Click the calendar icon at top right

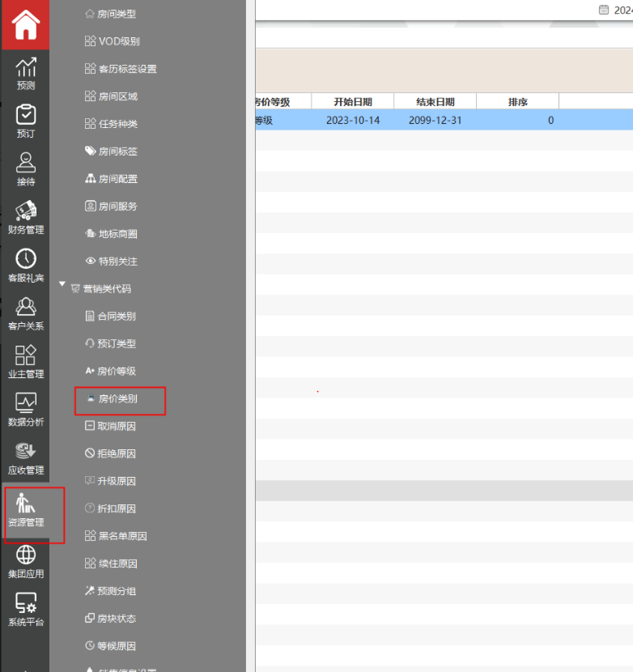(x=603, y=10)
